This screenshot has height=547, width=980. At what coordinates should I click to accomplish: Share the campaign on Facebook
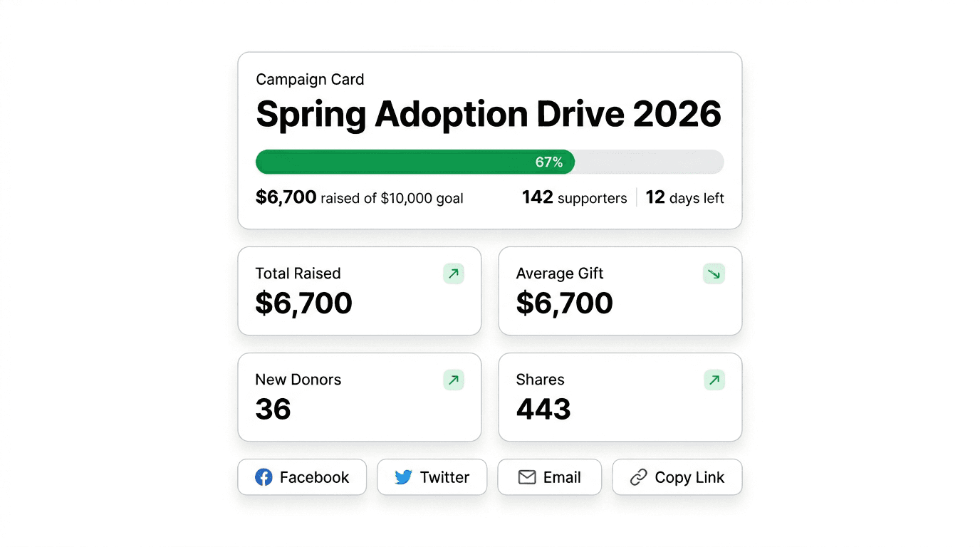pos(302,477)
